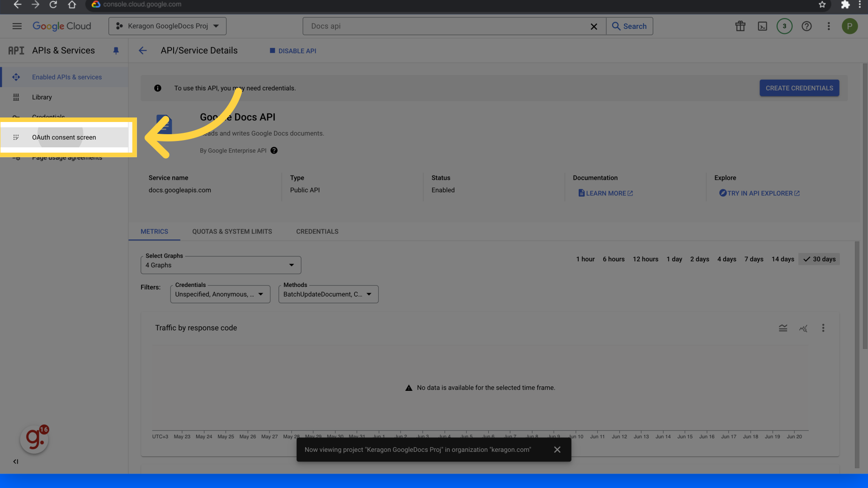Pin the APIs & Services section
Screen dimensions: 868x488
pyautogui.click(x=116, y=51)
